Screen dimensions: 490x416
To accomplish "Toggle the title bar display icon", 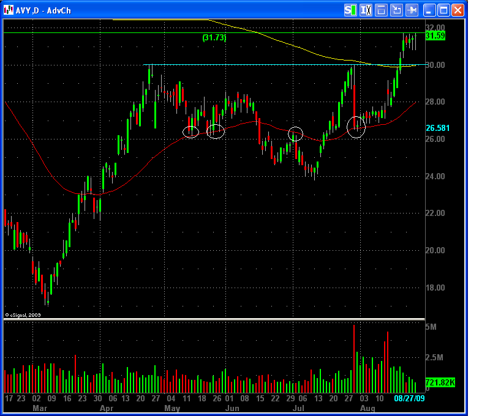I will coord(381,10).
